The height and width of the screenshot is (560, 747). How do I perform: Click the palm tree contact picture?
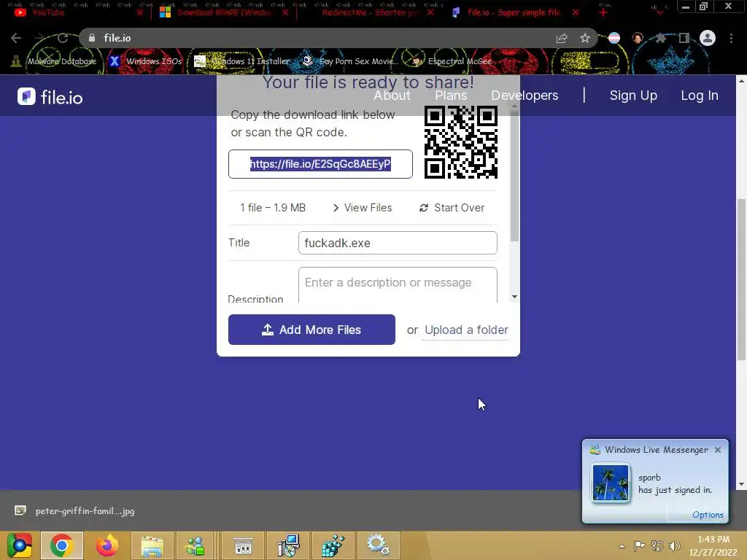[x=611, y=483]
